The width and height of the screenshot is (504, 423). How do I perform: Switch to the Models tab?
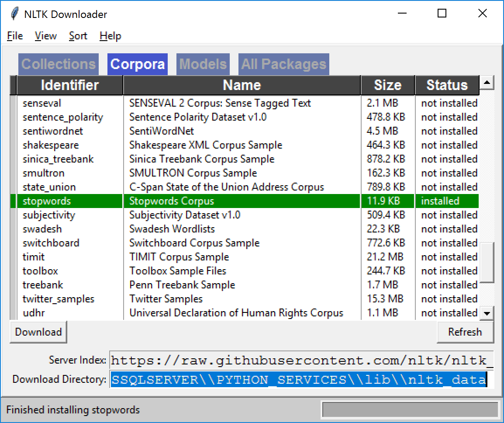(203, 64)
